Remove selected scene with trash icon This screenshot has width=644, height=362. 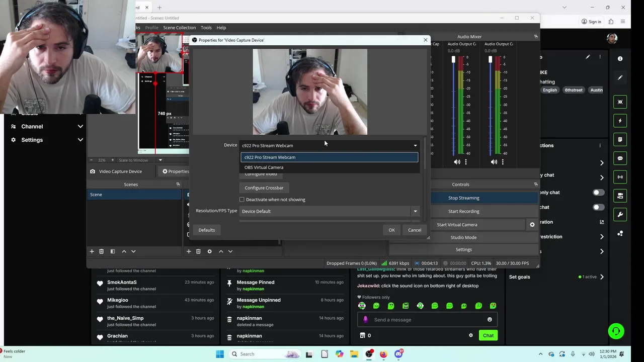pyautogui.click(x=101, y=251)
